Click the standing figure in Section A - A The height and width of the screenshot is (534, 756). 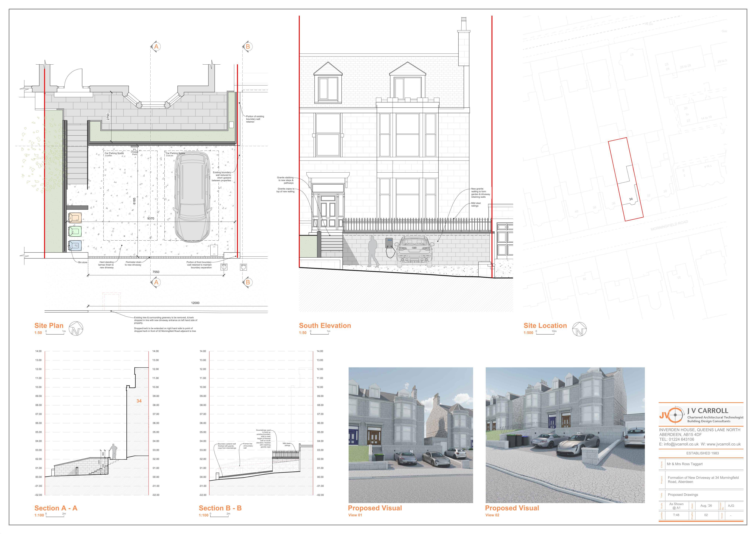[114, 452]
